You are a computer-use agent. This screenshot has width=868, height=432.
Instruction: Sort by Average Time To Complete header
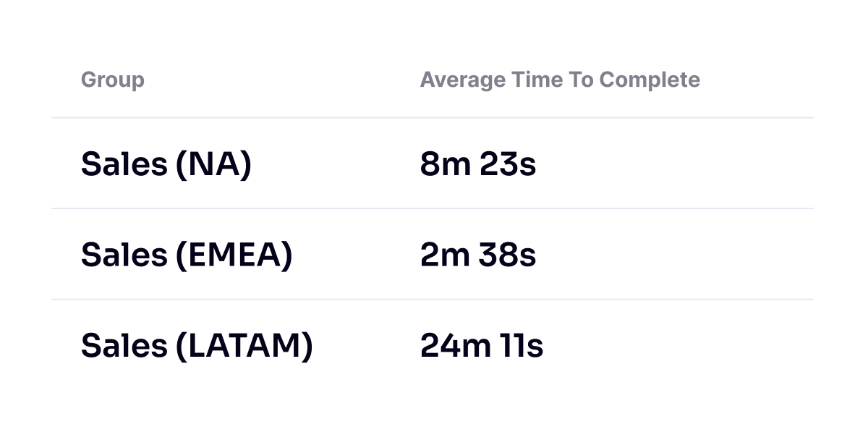[x=560, y=80]
